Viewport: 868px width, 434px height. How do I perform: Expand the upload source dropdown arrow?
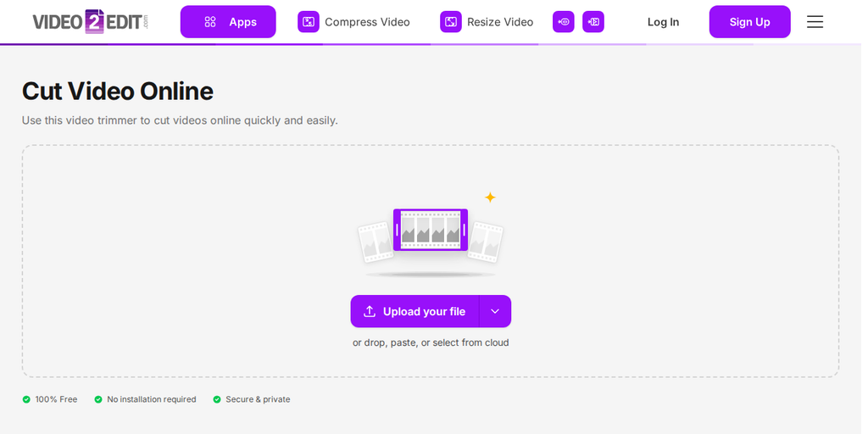click(x=495, y=312)
